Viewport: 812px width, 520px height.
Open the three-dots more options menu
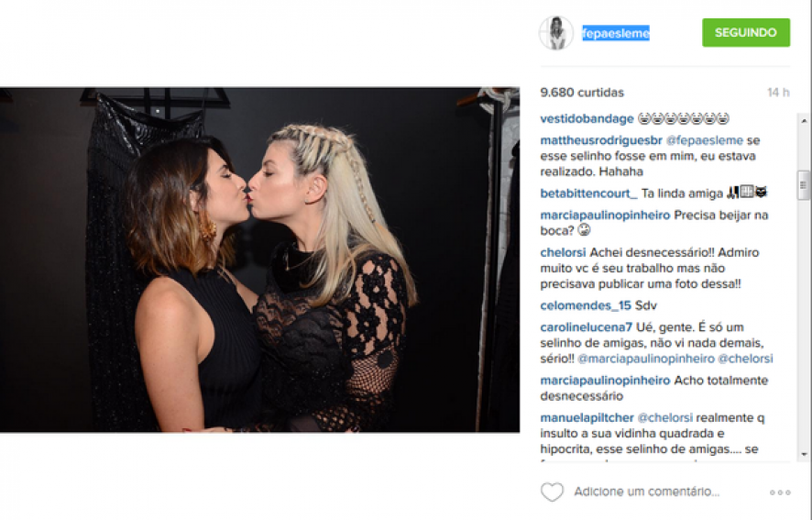[x=780, y=492]
